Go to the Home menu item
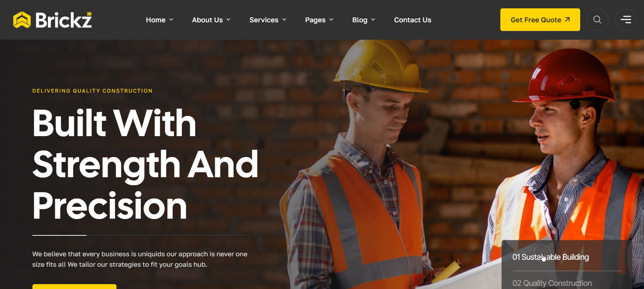The width and height of the screenshot is (644, 289). tap(156, 20)
